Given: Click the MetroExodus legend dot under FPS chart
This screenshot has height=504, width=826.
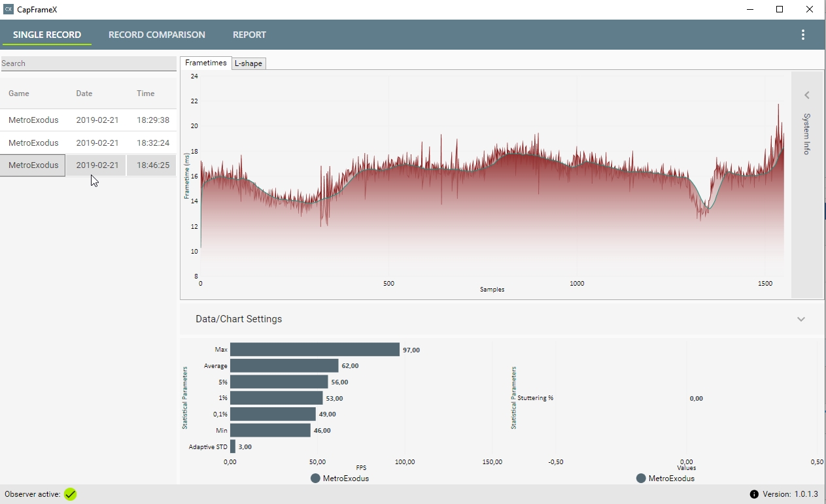Looking at the screenshot, I should tap(315, 479).
